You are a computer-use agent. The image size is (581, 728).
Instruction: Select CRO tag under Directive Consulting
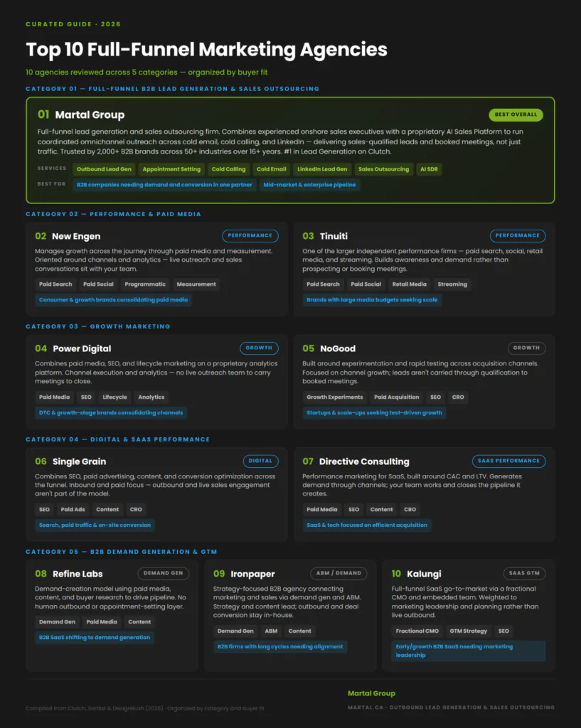pyautogui.click(x=410, y=510)
